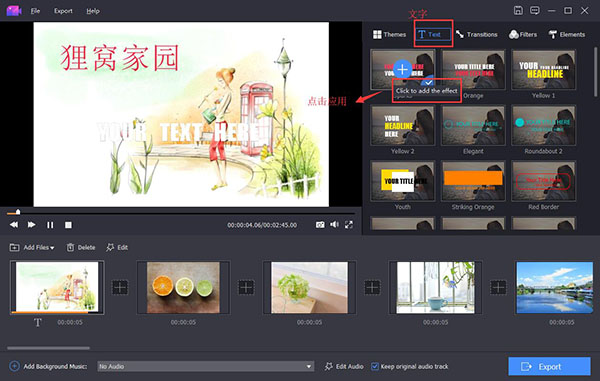The image size is (600, 381).
Task: Click YOUR TEXT HERE overlay in preview
Action: pyautogui.click(x=179, y=133)
